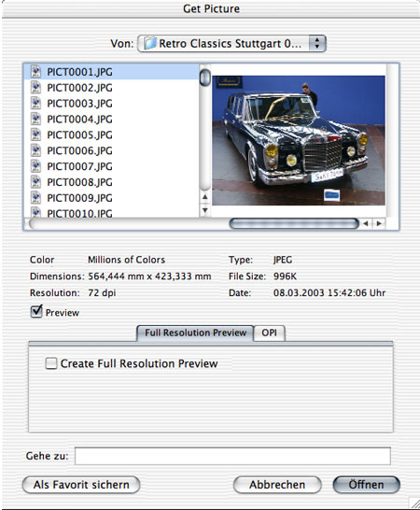The width and height of the screenshot is (420, 510).
Task: Select the PICT0001.JPG file icon
Action: pos(35,72)
